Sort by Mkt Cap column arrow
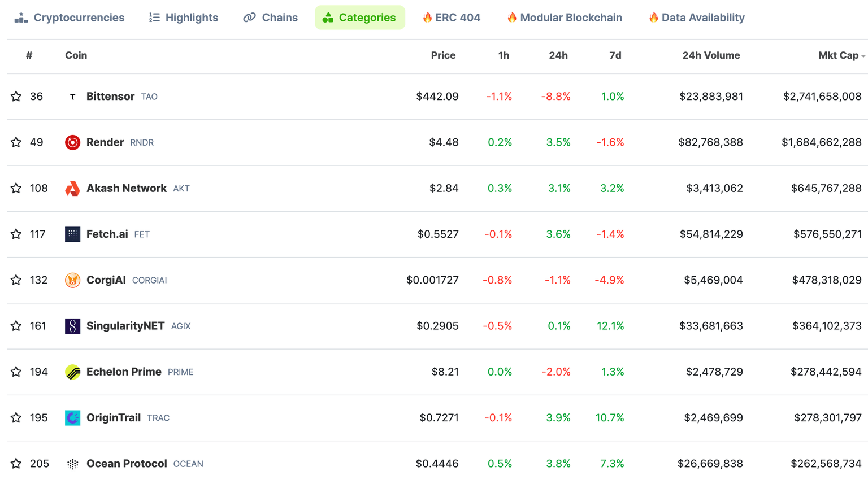 coord(863,56)
